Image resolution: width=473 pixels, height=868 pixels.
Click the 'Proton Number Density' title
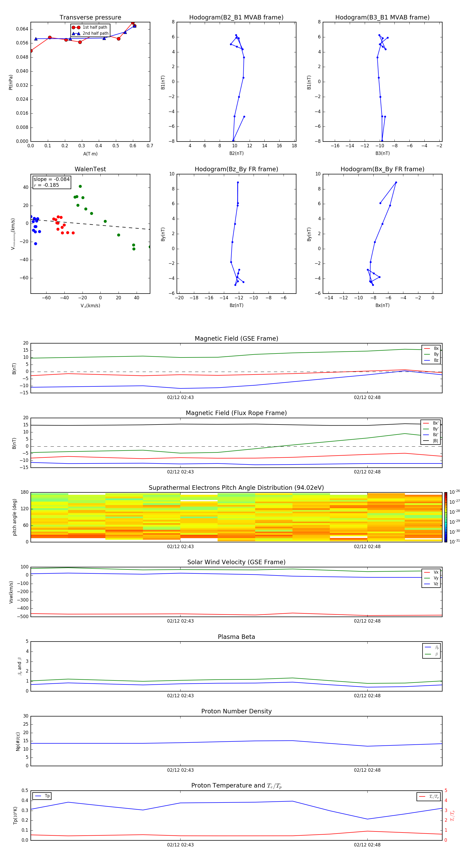pos(236,711)
